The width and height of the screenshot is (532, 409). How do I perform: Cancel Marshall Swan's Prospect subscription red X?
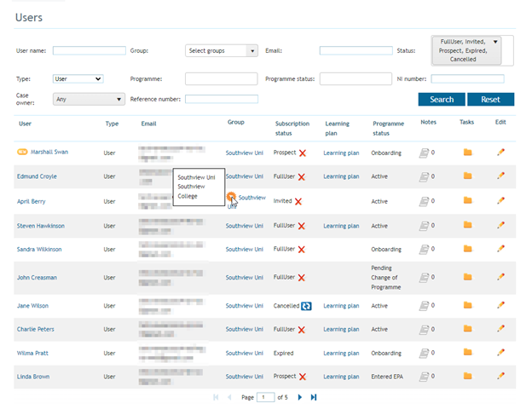click(303, 153)
